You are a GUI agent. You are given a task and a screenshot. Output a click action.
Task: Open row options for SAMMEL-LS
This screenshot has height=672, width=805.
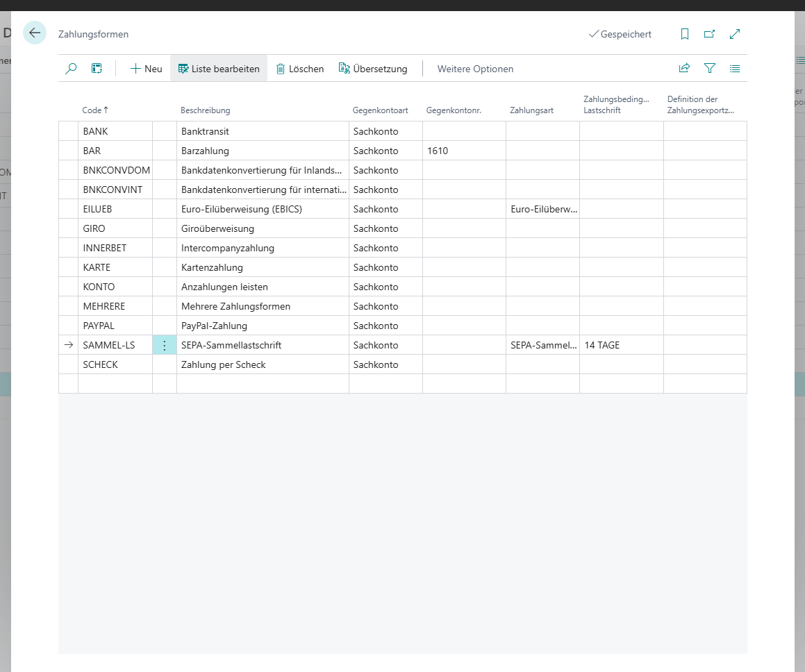[165, 345]
